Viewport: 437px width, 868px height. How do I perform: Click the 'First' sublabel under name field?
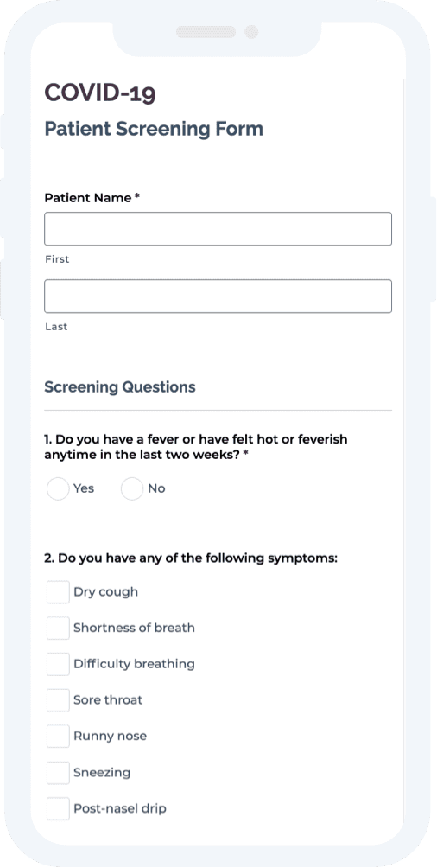pos(57,259)
